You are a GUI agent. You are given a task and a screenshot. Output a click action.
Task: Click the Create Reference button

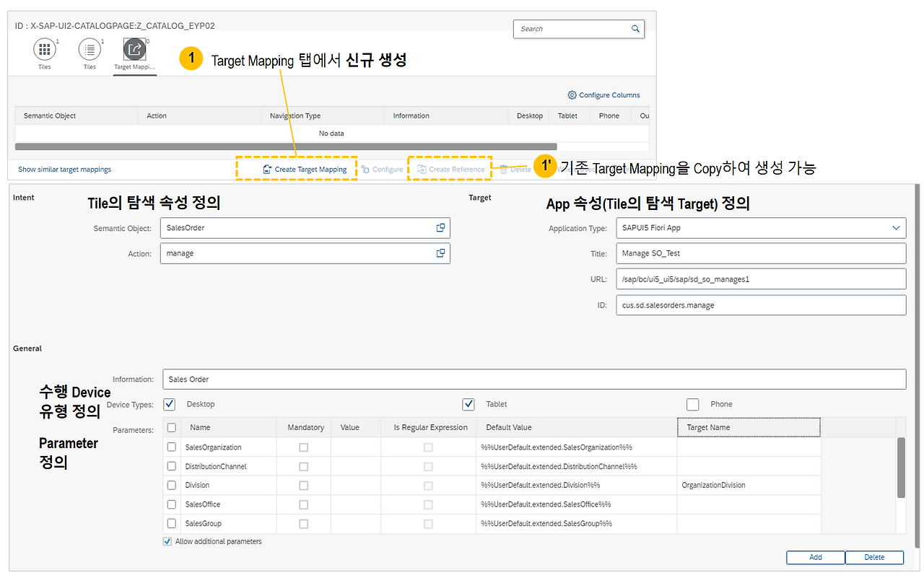pyautogui.click(x=451, y=170)
